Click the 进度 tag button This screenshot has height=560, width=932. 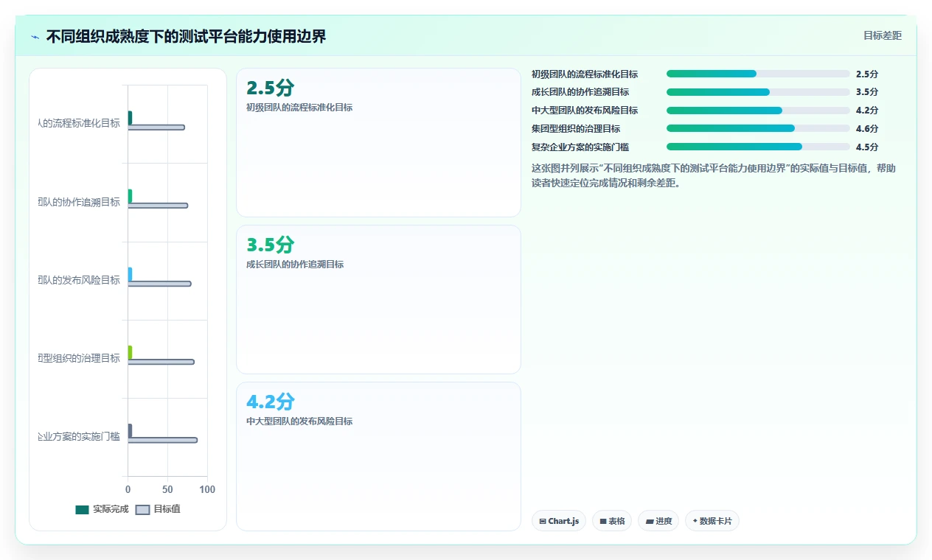click(658, 521)
